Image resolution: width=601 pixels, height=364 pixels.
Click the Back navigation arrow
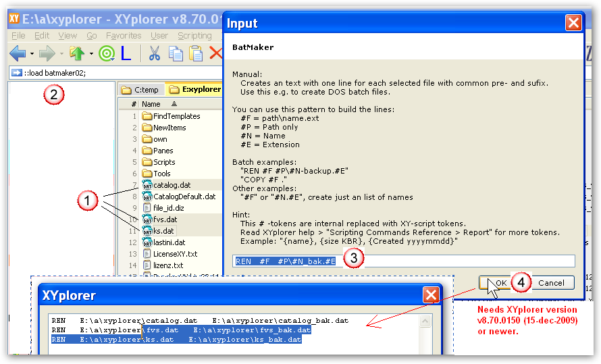click(x=18, y=53)
